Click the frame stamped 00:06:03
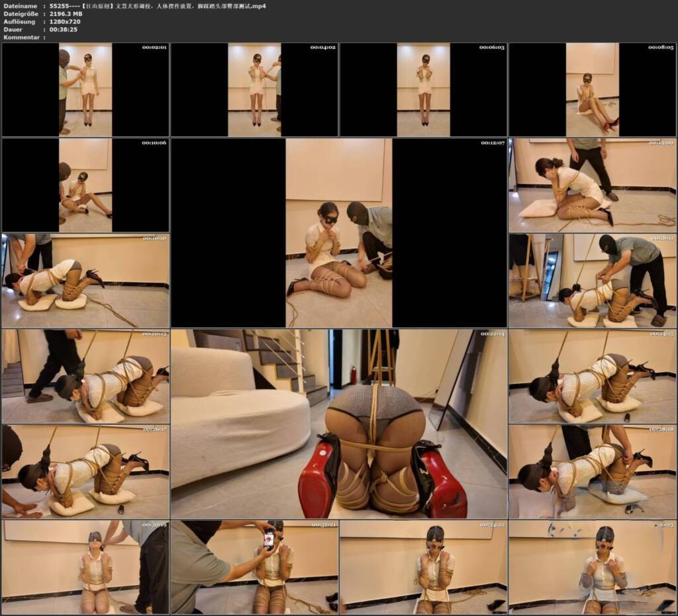Screen dimensions: 678x616 (423, 89)
